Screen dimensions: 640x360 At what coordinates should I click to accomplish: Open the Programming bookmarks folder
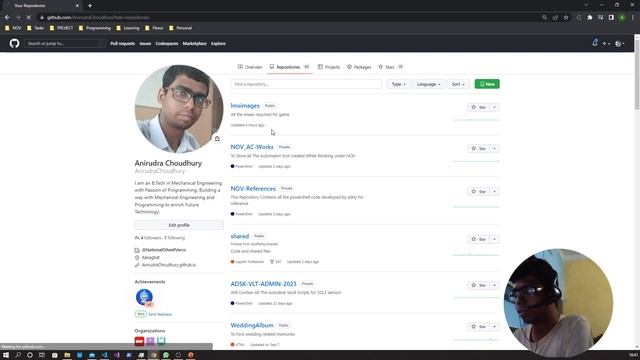click(x=95, y=28)
